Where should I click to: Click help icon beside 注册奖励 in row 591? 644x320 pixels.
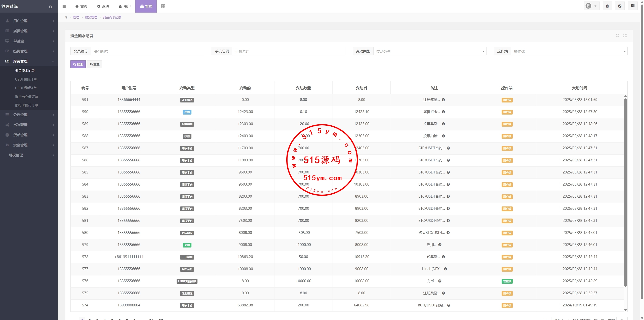pos(443,100)
